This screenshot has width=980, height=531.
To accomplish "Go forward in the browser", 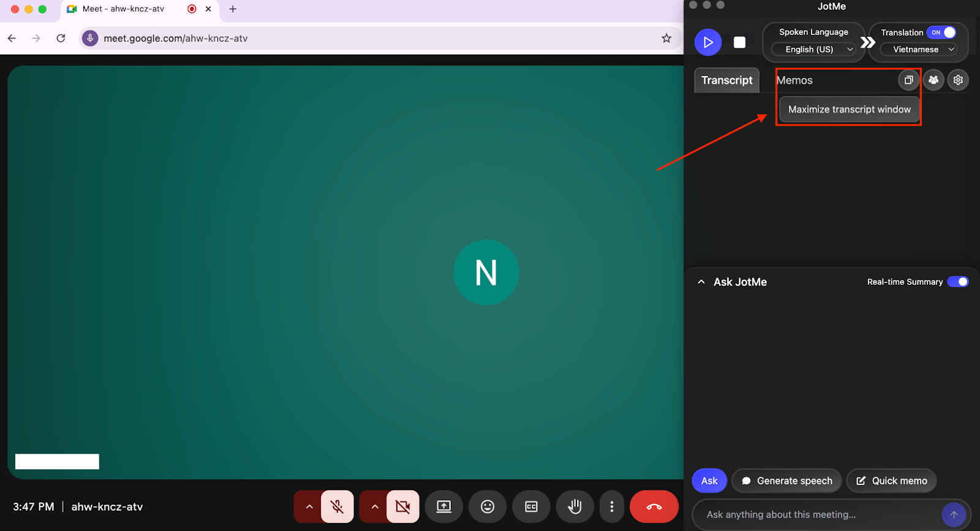I will pyautogui.click(x=36, y=38).
